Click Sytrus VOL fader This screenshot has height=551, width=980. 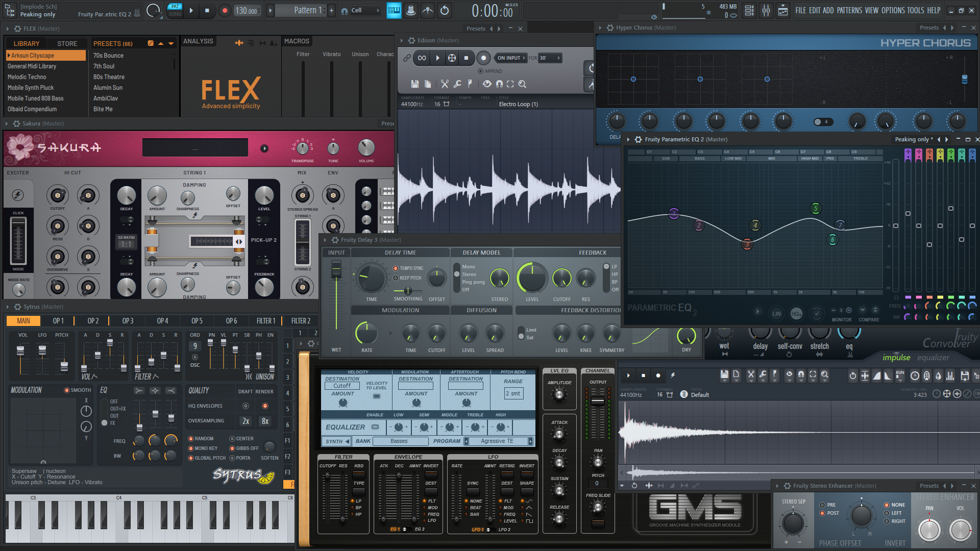[x=20, y=350]
